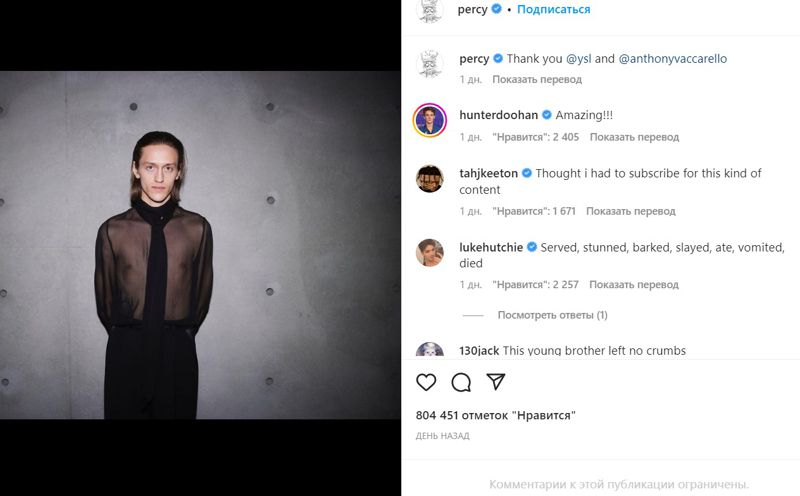Viewport: 800px width, 496px height.
Task: Open percy's avatar in post header
Action: [x=430, y=10]
